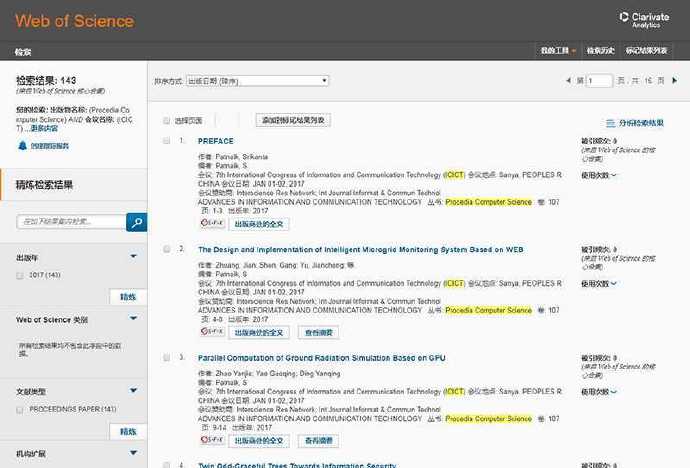Click the analyze results list icon
This screenshot has height=468, width=690.
click(x=610, y=123)
